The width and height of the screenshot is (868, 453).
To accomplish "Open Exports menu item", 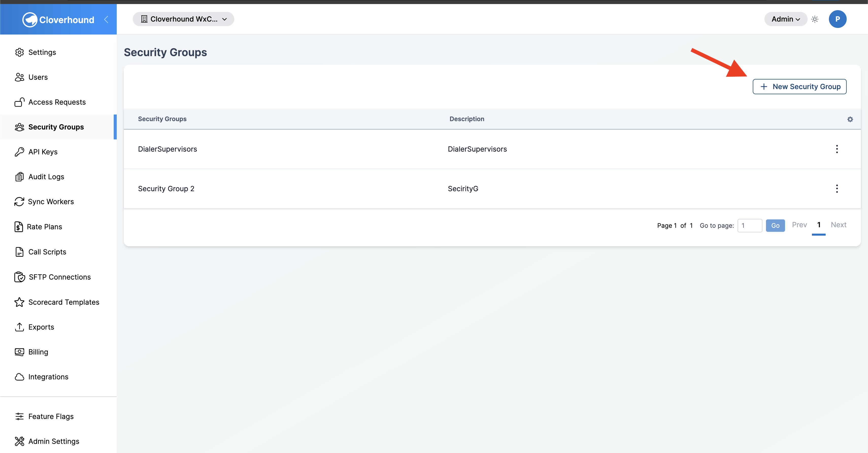I will (58, 327).
